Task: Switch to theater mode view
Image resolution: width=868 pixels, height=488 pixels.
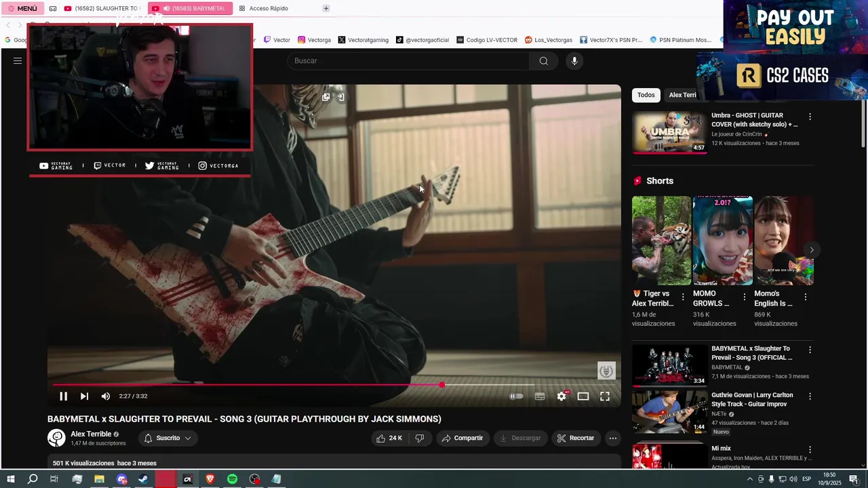Action: click(583, 396)
